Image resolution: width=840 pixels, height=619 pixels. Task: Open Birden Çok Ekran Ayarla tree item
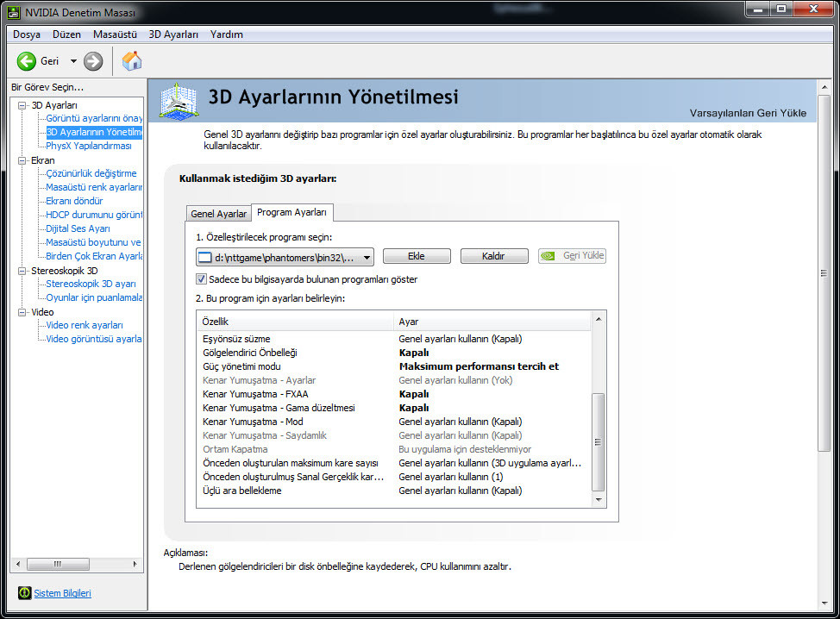(x=94, y=257)
